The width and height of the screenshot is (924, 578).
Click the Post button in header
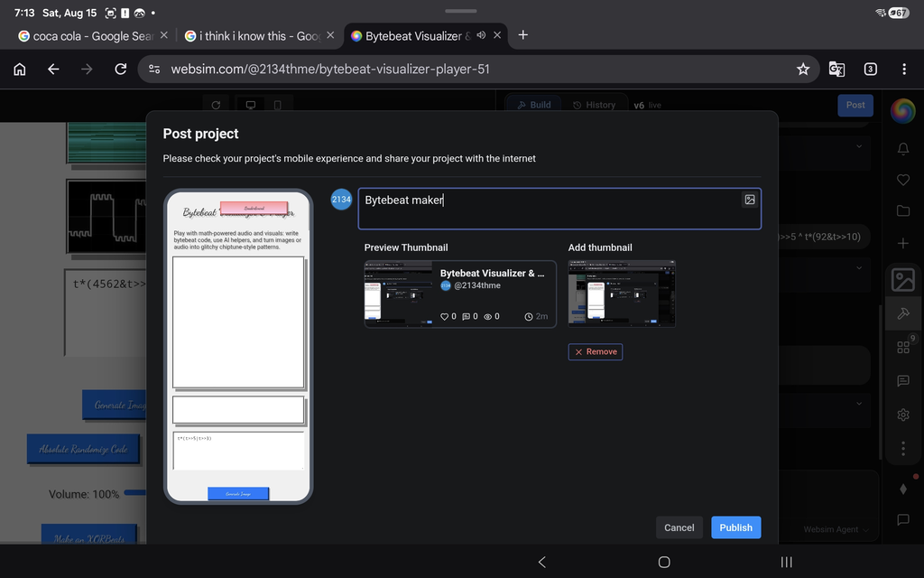click(x=855, y=105)
